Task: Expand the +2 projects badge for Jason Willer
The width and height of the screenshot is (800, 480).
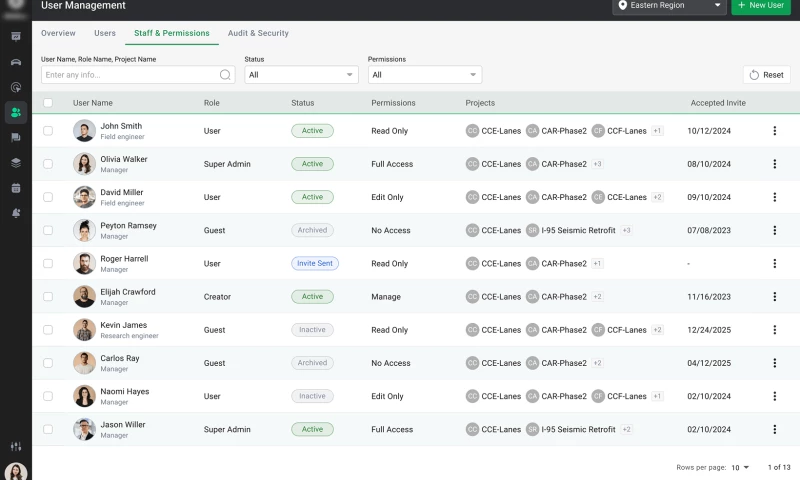Action: [x=627, y=429]
